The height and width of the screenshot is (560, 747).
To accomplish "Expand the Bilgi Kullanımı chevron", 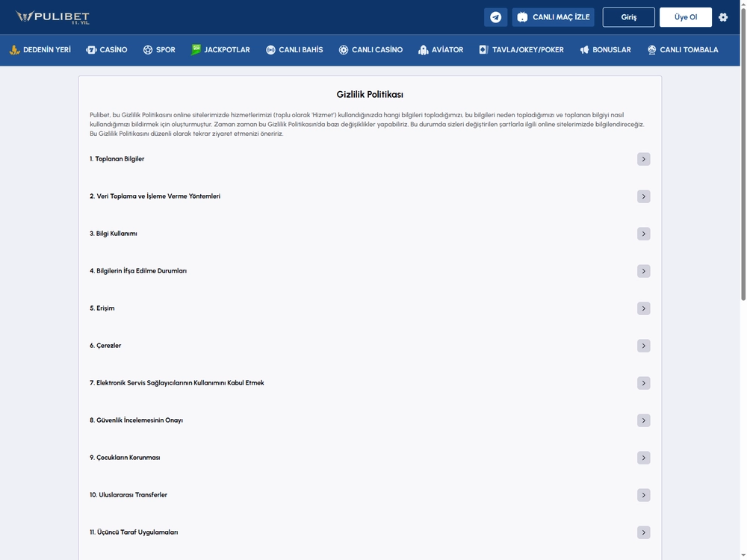I will (x=644, y=234).
